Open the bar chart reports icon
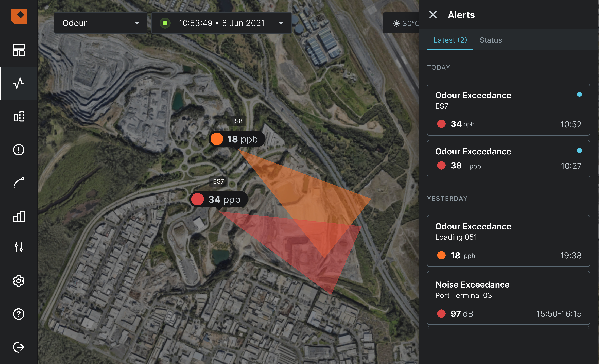This screenshot has height=364, width=599. [x=19, y=216]
